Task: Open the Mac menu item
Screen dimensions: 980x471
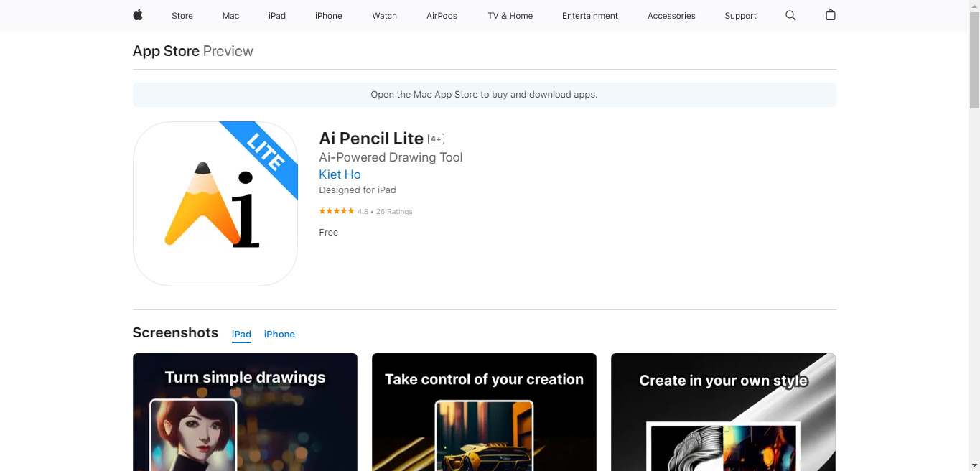Action: click(x=230, y=16)
